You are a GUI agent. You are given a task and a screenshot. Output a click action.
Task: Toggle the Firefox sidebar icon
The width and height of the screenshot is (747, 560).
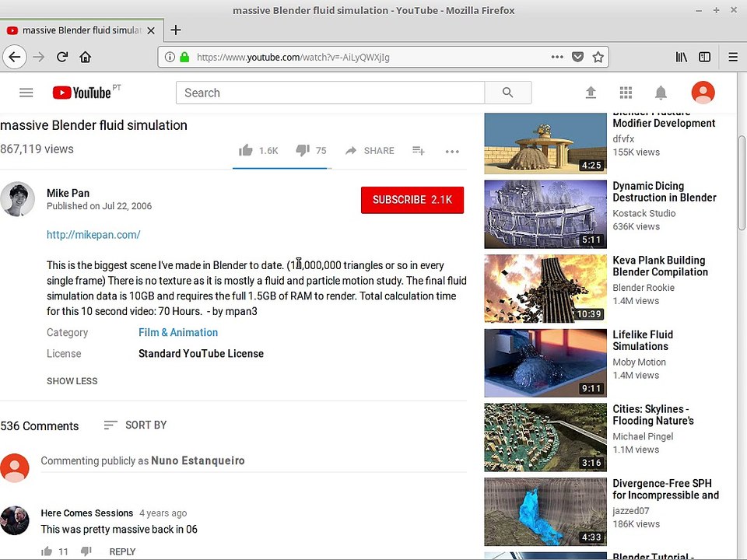pos(705,57)
